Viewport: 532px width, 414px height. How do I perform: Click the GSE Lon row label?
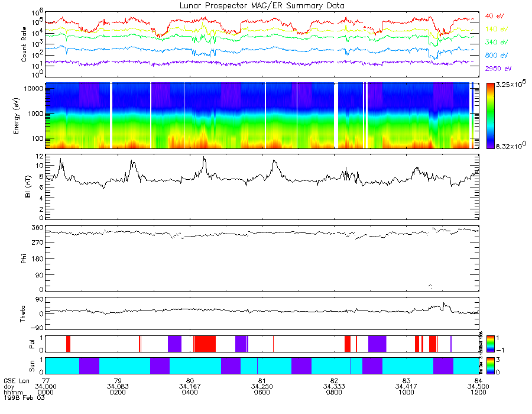[x=17, y=381]
